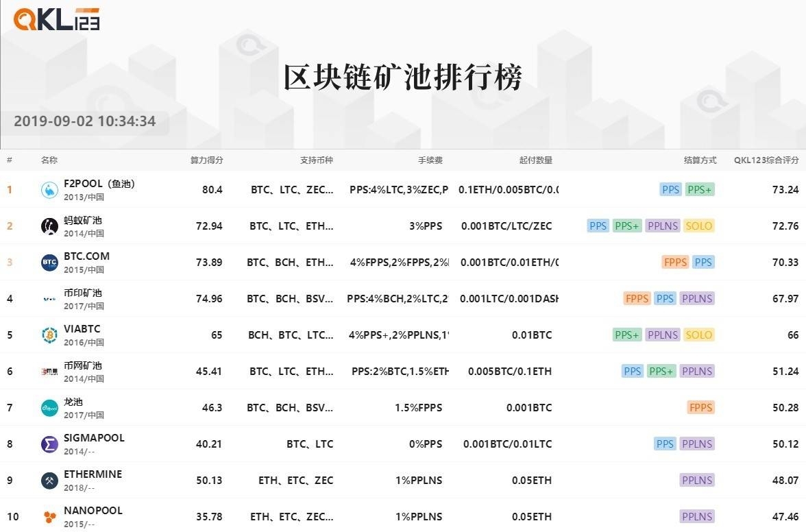Open the ETHERMINE pool name link
The width and height of the screenshot is (806, 532).
pyautogui.click(x=93, y=474)
